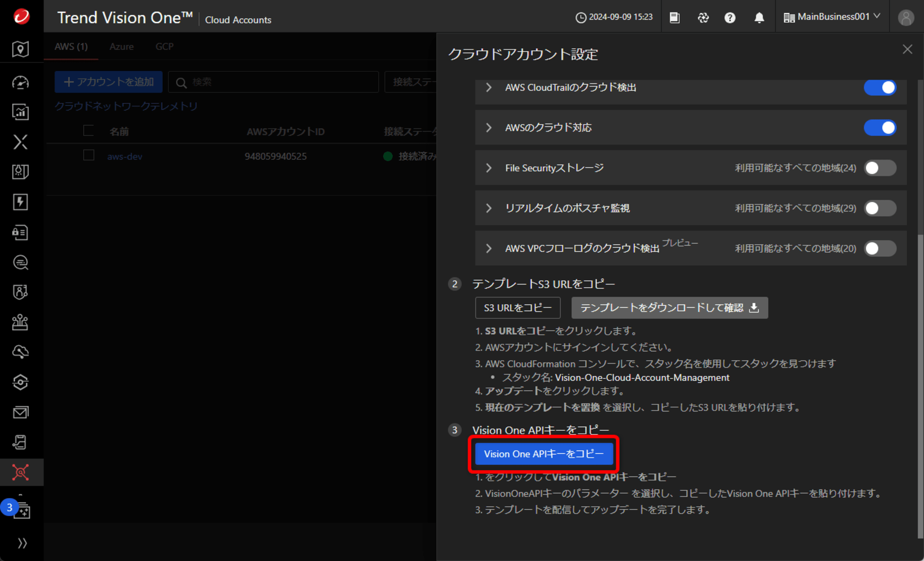Expand the リアルタイムのポスチャ監視 chevron
This screenshot has width=924, height=561.
[489, 208]
